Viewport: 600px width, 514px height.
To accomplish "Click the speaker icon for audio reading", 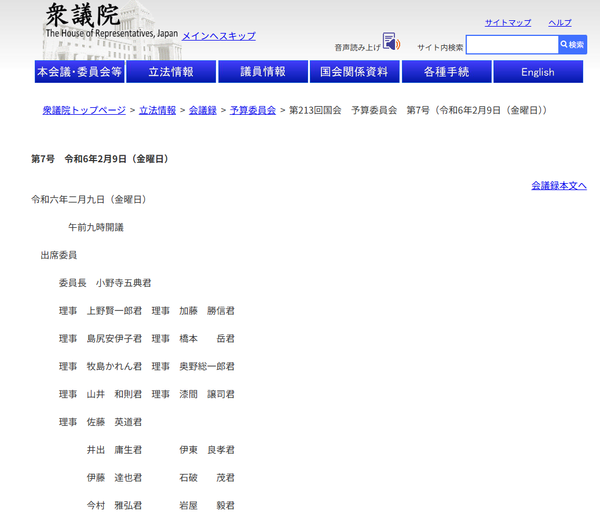I will [390, 43].
